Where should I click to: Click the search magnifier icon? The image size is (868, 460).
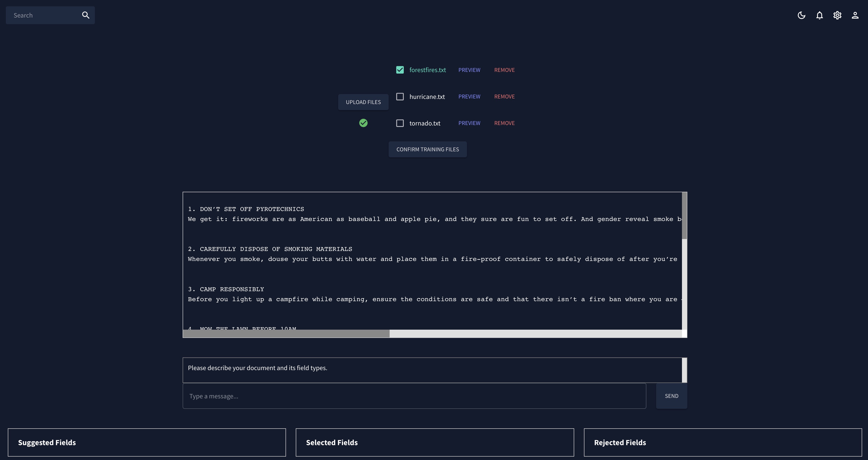(86, 15)
